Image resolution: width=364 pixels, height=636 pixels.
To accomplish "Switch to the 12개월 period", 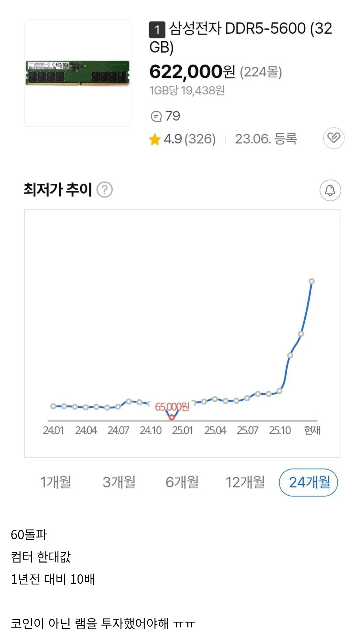I will (x=245, y=482).
